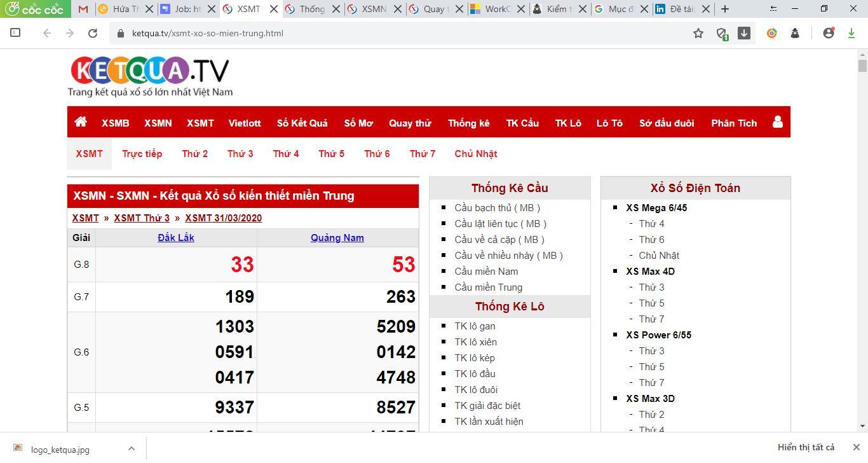Open XS Power 6/55 link
Screen dimensions: 868x463
658,335
